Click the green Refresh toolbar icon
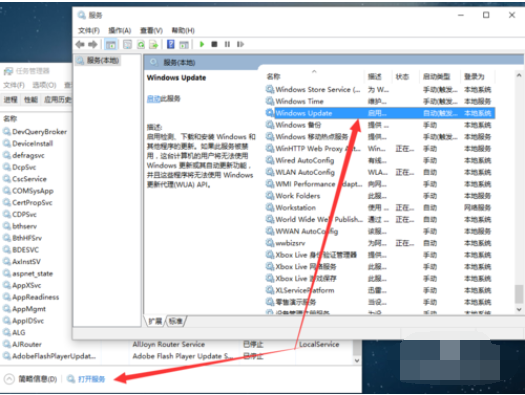The width and height of the screenshot is (525, 395). tap(141, 44)
